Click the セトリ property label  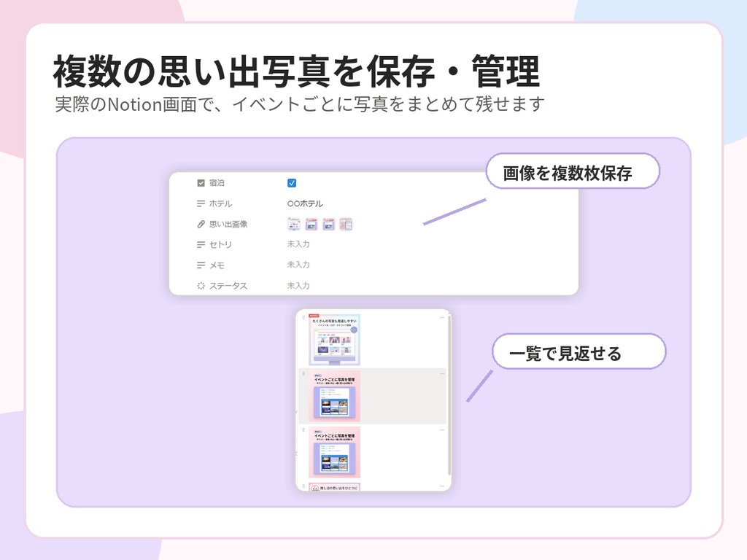coord(220,245)
